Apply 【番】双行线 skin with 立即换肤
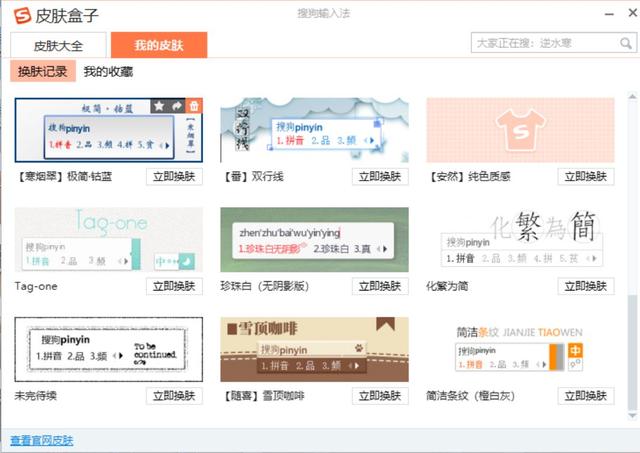The height and width of the screenshot is (453, 640). (380, 176)
